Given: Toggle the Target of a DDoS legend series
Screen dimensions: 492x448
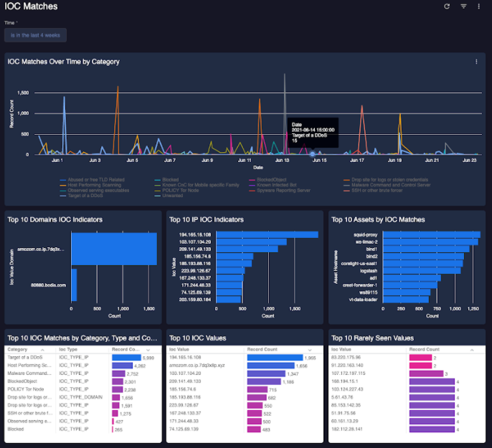Looking at the screenshot, I should click(81, 196).
